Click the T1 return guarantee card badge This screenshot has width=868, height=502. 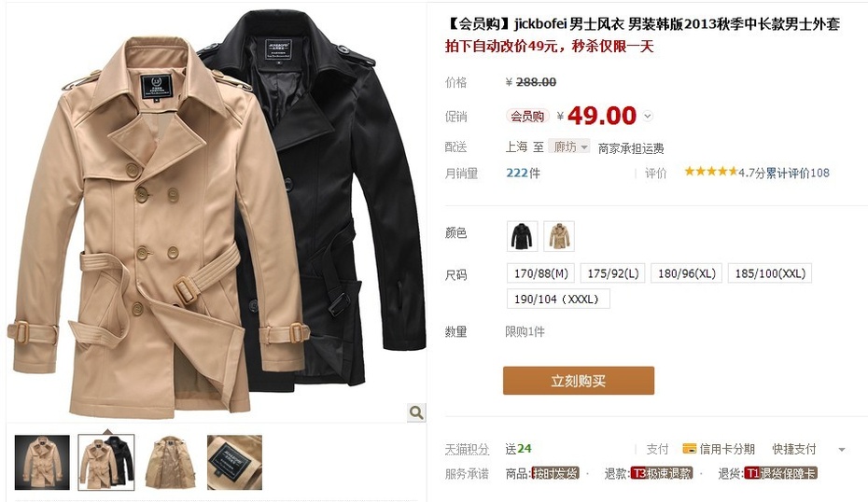pyautogui.click(x=780, y=474)
